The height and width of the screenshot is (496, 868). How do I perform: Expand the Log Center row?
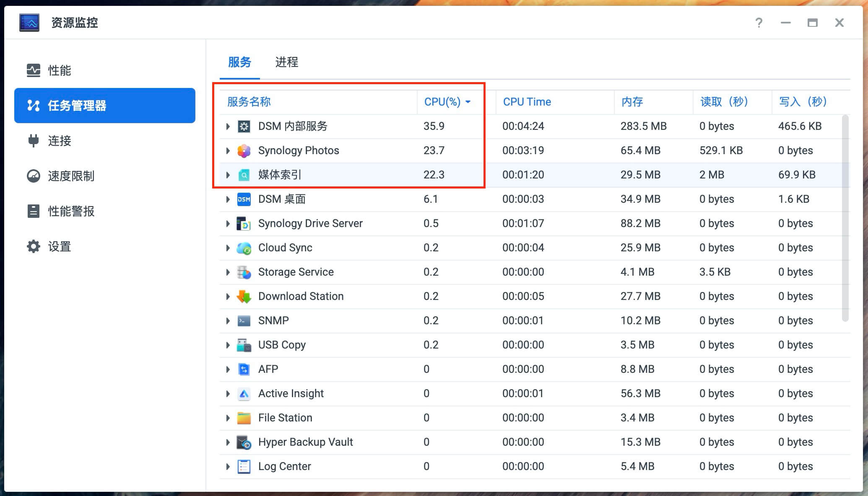click(x=228, y=466)
